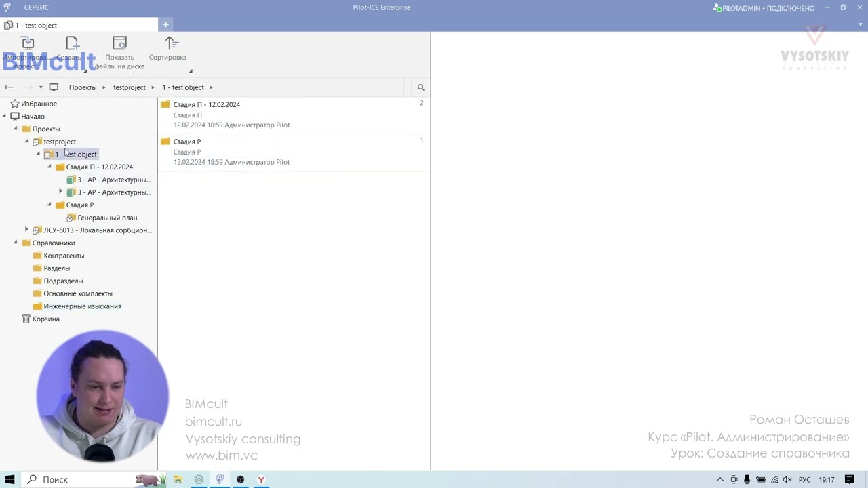The width and height of the screenshot is (868, 488).
Task: Switch input language РУС
Action: click(x=805, y=479)
